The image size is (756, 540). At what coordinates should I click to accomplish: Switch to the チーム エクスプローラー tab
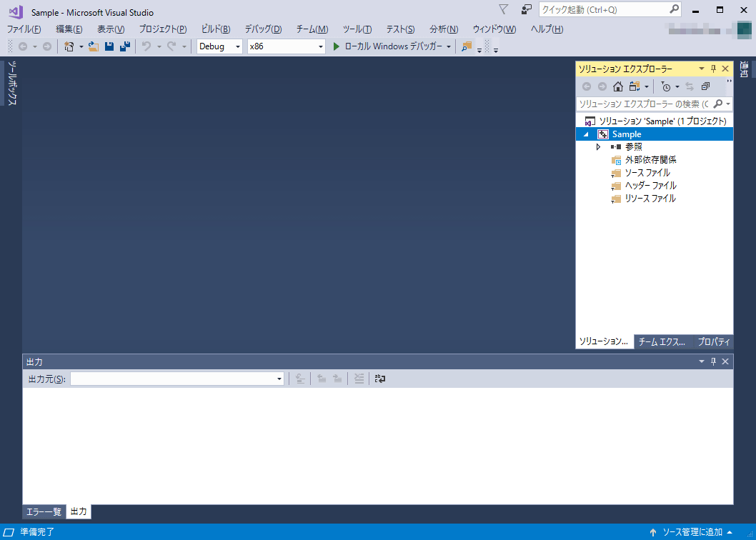(x=662, y=342)
